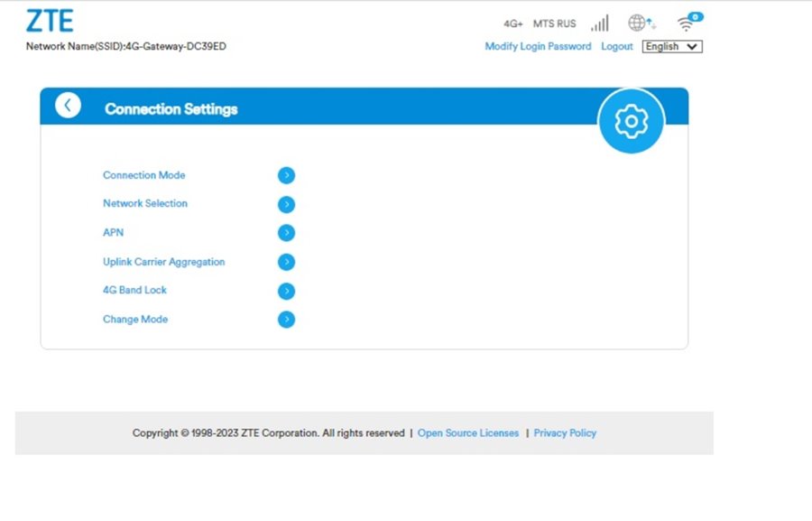Open the Open Source Licenses link

click(468, 433)
